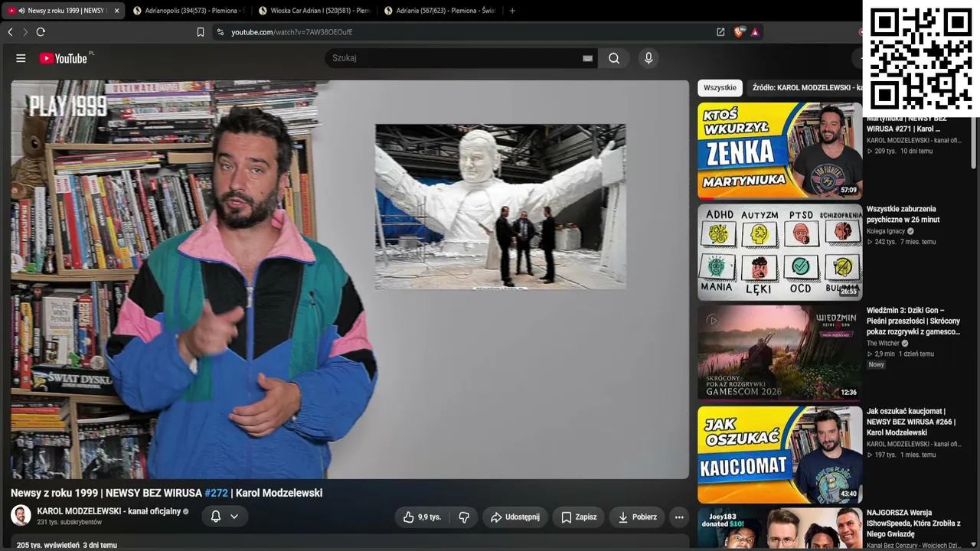The width and height of the screenshot is (980, 551).
Task: Download the video with Pobierz
Action: [x=637, y=517]
